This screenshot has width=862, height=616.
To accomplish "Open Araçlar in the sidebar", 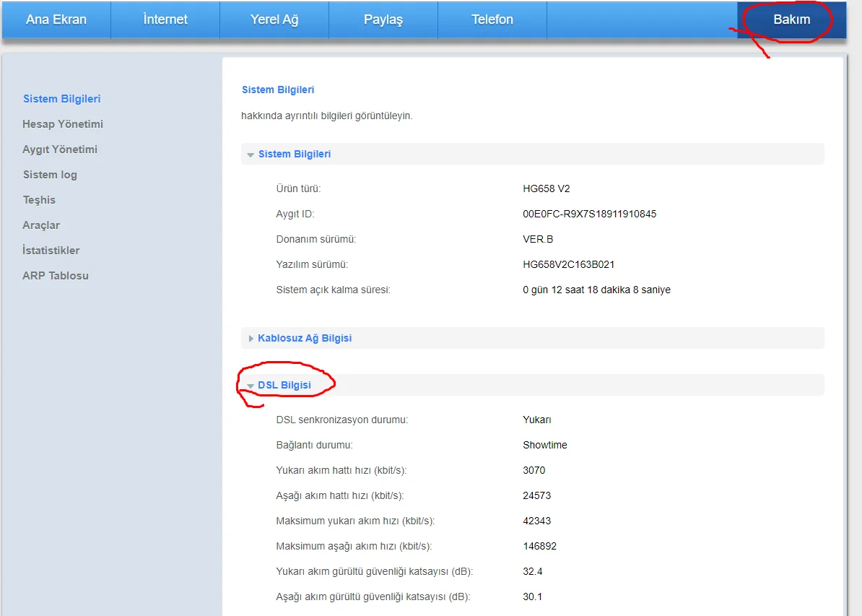I will (41, 225).
